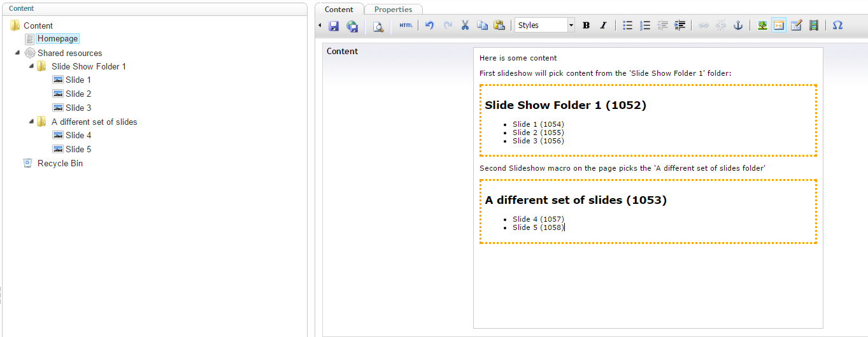Insert special character omega icon
The image size is (868, 337).
pyautogui.click(x=837, y=25)
